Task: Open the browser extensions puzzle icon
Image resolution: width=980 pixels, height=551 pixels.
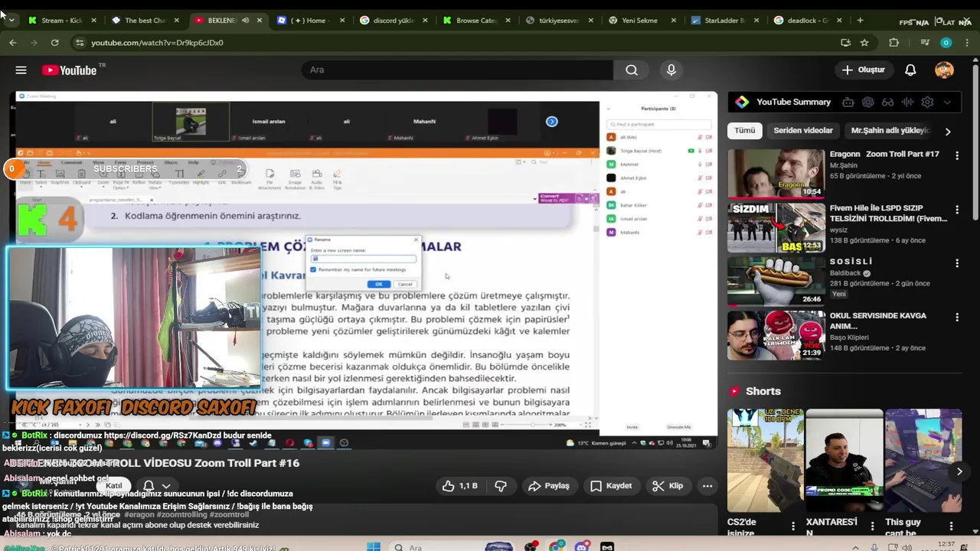Action: pyautogui.click(x=893, y=43)
